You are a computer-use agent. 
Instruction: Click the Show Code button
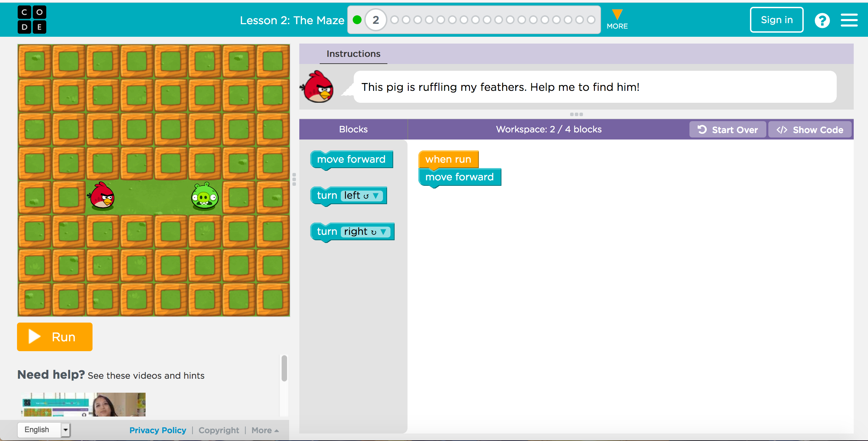(x=810, y=130)
